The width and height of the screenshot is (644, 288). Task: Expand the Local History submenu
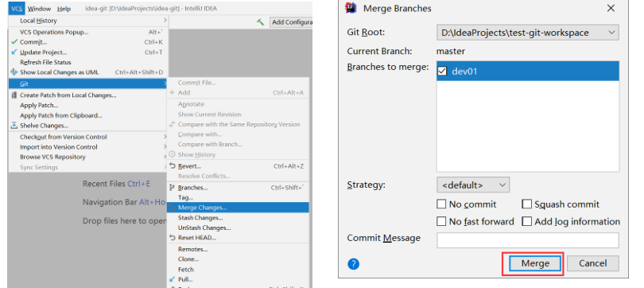tap(88, 21)
